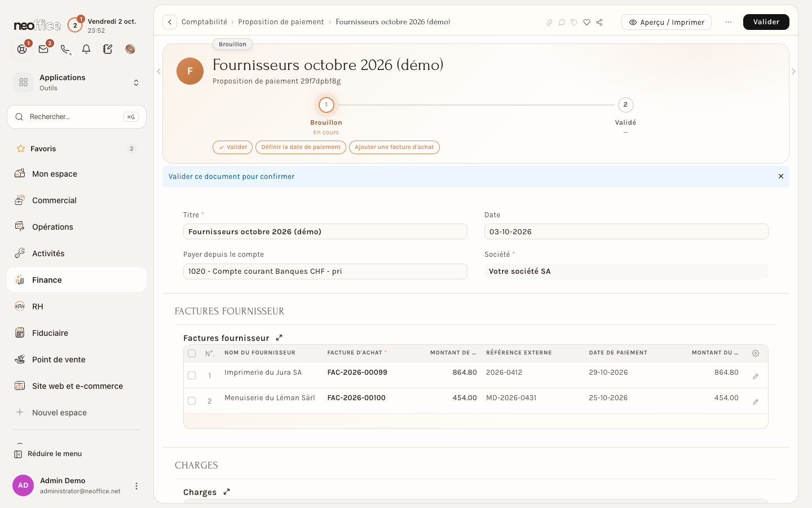Open the Admin Demo user menu dots
812x508 pixels.
136,486
